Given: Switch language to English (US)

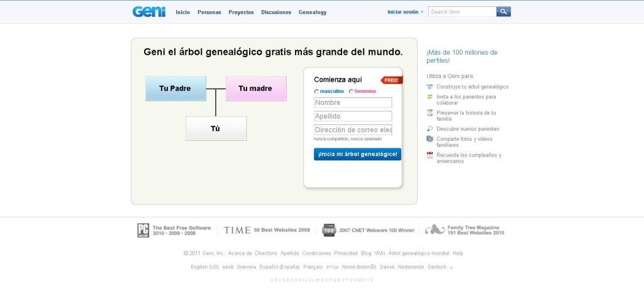Looking at the screenshot, I should click(x=204, y=267).
